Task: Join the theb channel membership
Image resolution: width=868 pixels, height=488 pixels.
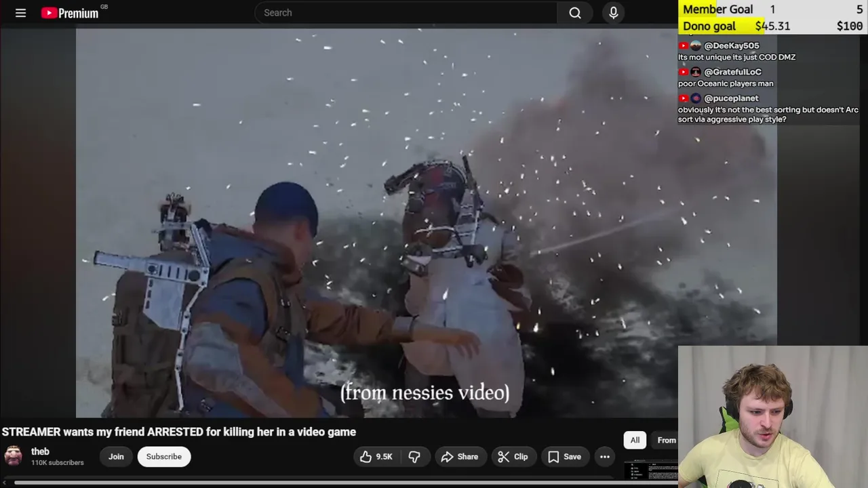Action: click(116, 457)
